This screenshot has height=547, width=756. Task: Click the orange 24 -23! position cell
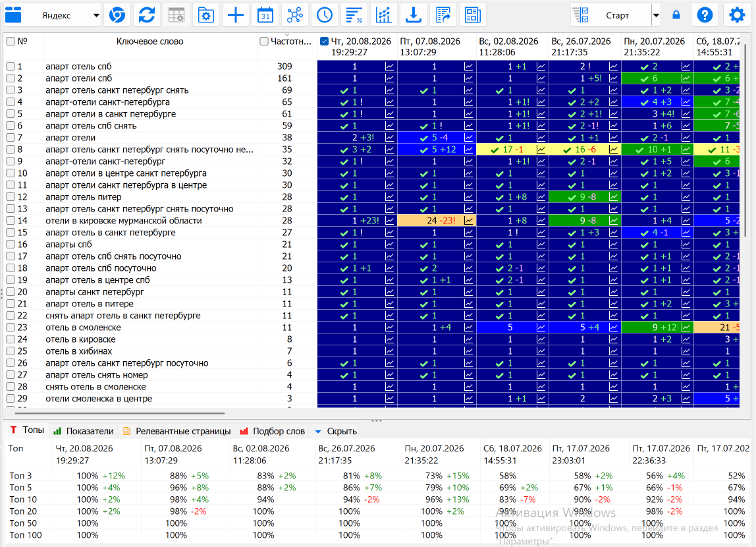(437, 221)
